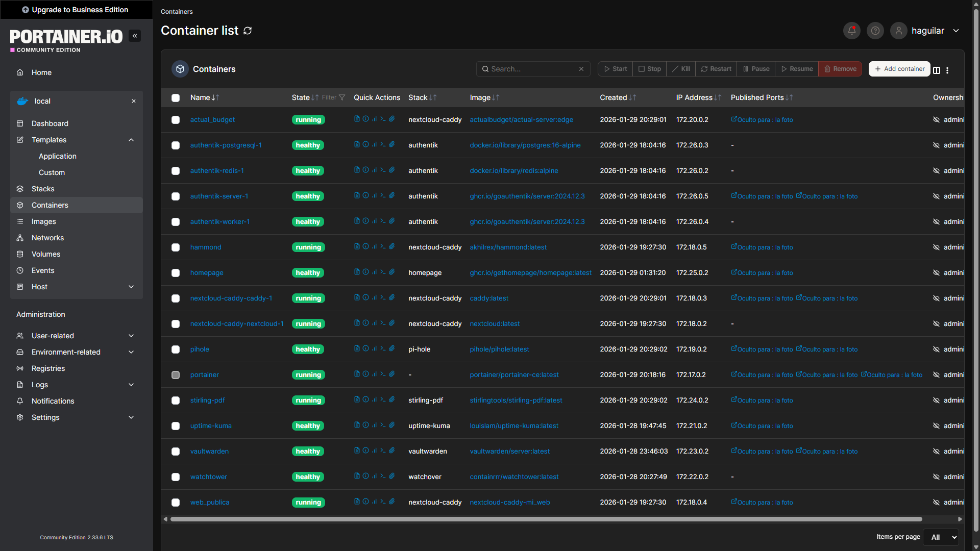Open logs for the hammond container
Screen dimensions: 980x551
[357, 246]
